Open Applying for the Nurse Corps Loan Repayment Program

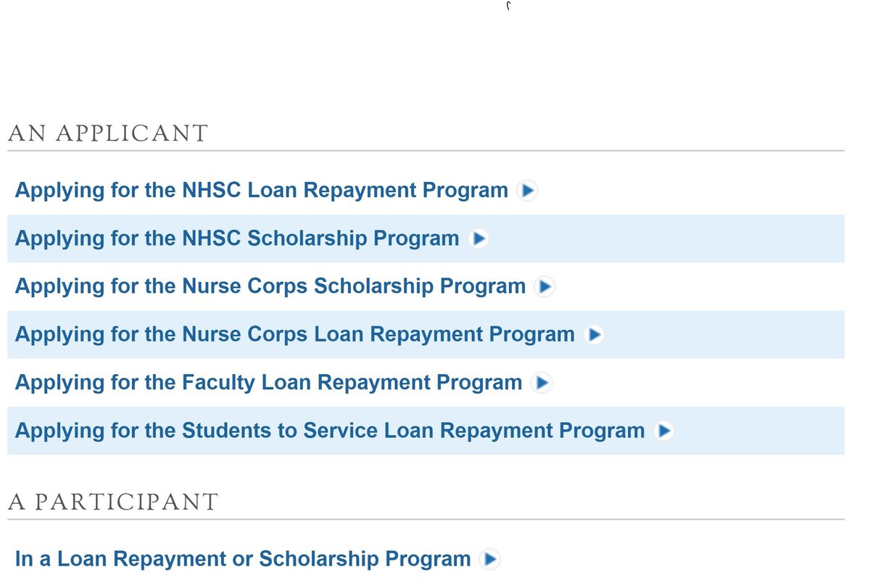tap(295, 334)
